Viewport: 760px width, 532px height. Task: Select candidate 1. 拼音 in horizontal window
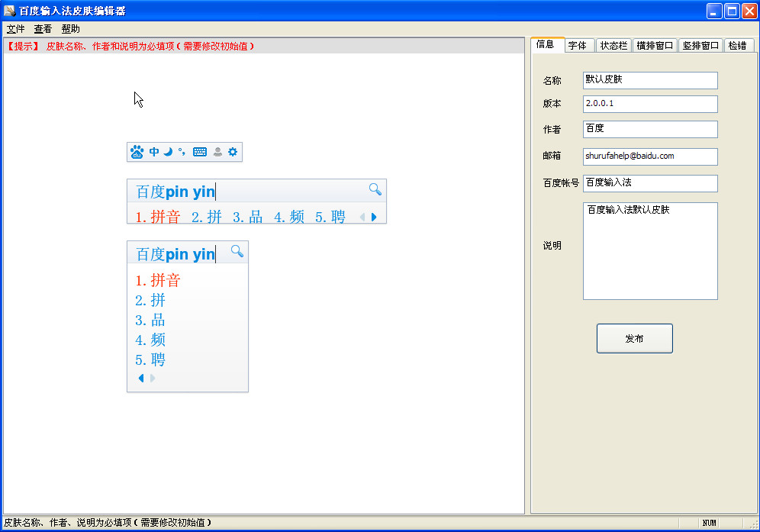coord(158,217)
